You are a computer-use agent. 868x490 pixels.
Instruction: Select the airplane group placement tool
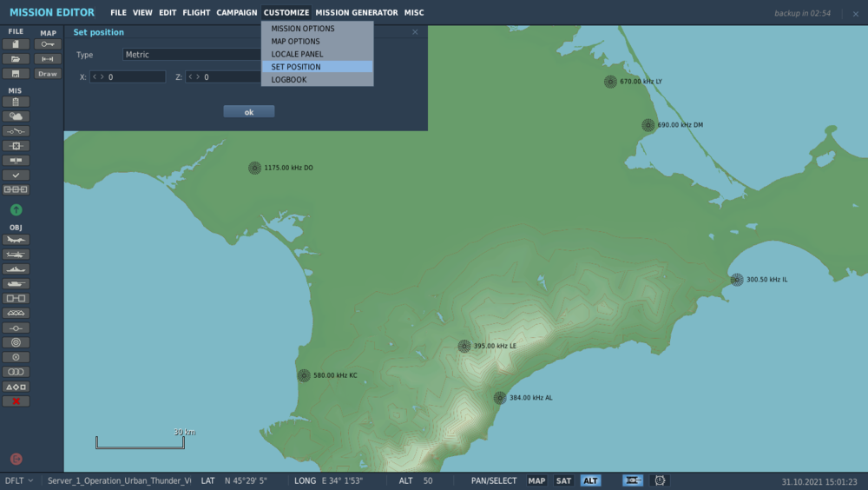pos(16,240)
